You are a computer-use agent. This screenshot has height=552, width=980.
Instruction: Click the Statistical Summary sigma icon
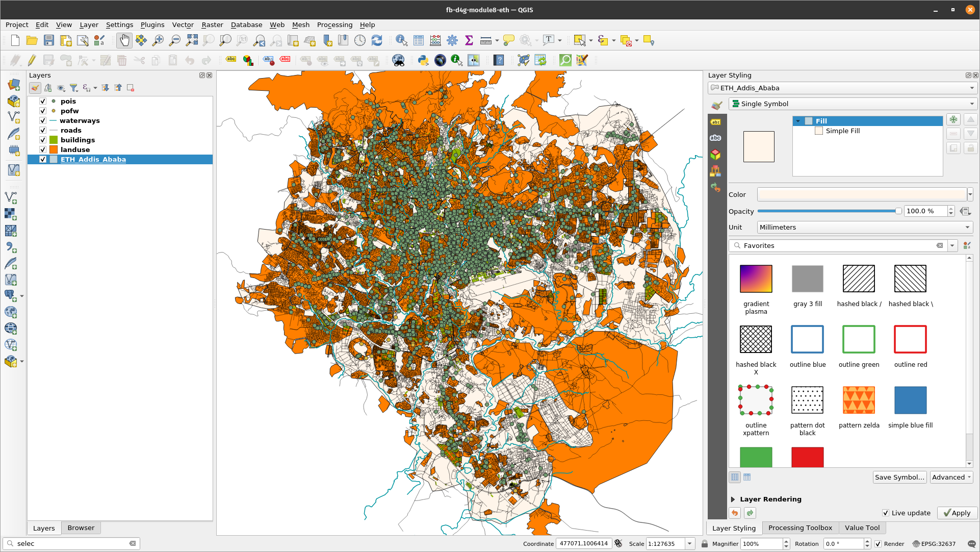click(x=469, y=41)
